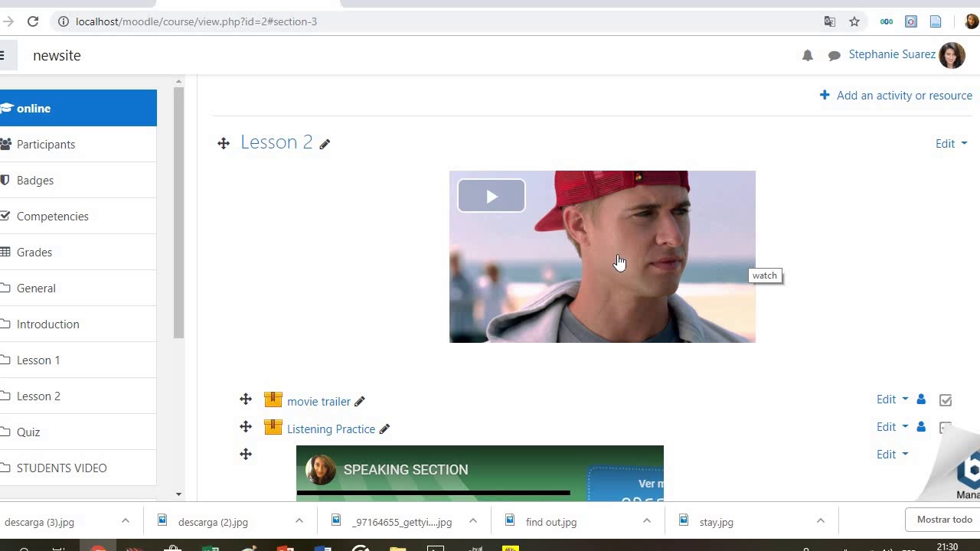Viewport: 980px width, 551px height.
Task: Expand options for find out.jpg download
Action: pos(646,521)
